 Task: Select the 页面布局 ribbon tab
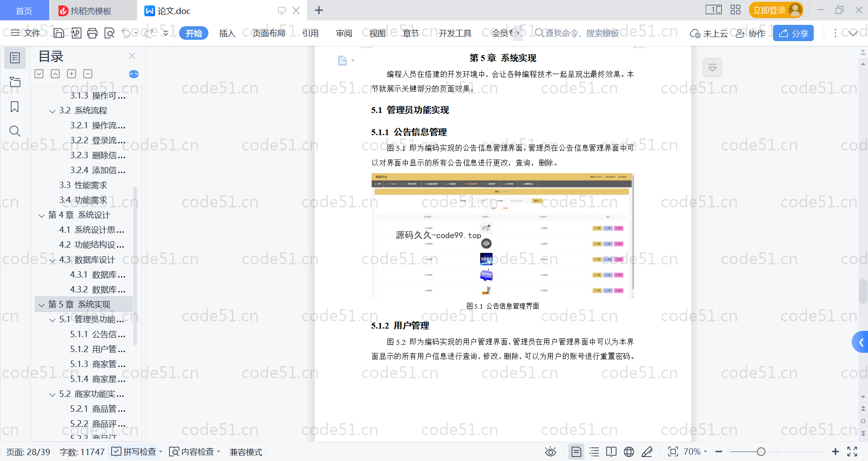[x=269, y=33]
